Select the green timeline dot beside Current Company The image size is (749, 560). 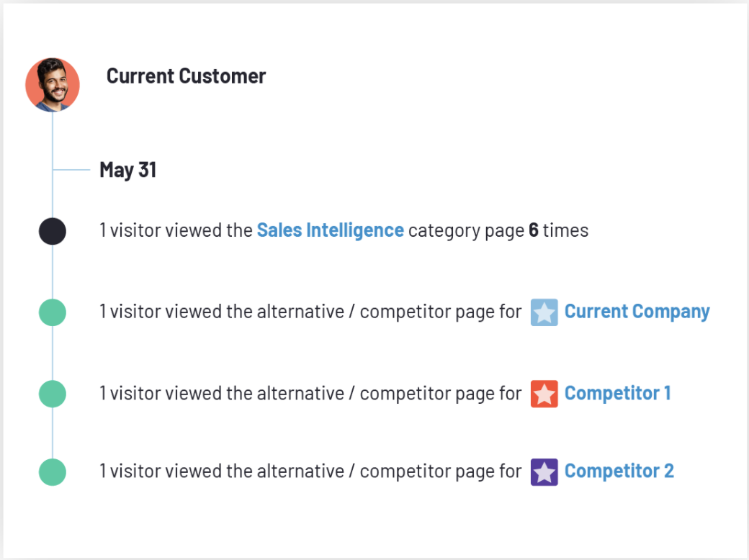pyautogui.click(x=53, y=312)
